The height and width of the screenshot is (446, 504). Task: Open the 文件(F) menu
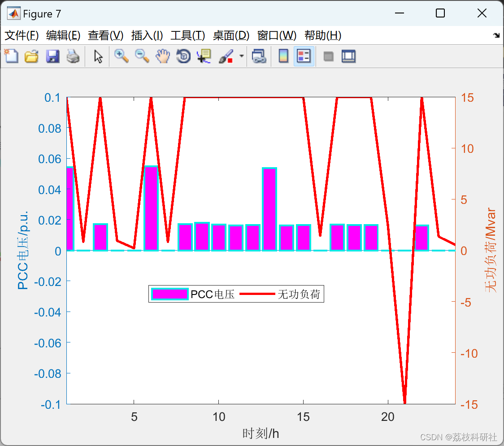(22, 35)
